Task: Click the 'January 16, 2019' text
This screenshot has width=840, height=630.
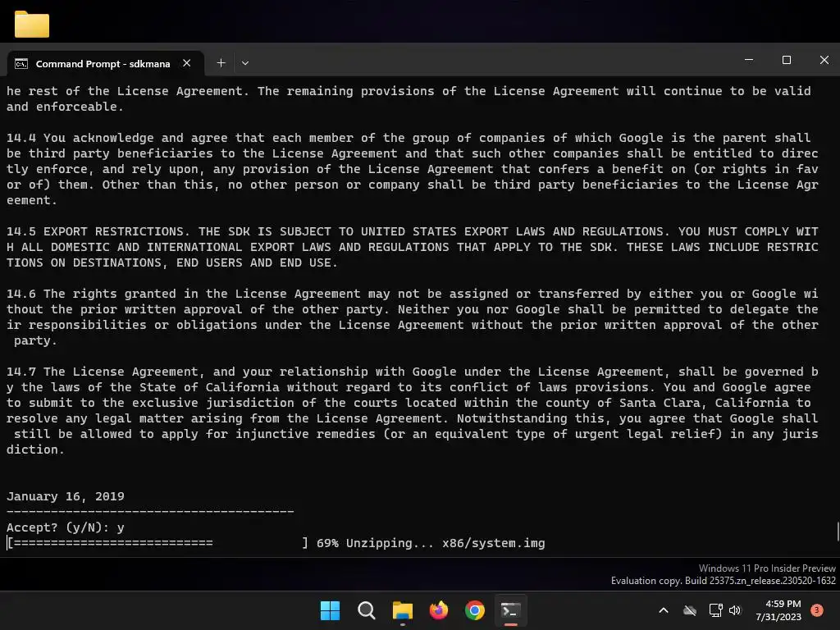Action: pyautogui.click(x=66, y=496)
